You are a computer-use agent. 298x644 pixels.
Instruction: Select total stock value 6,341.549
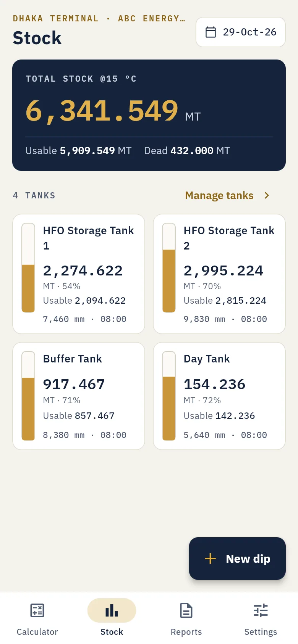point(102,111)
